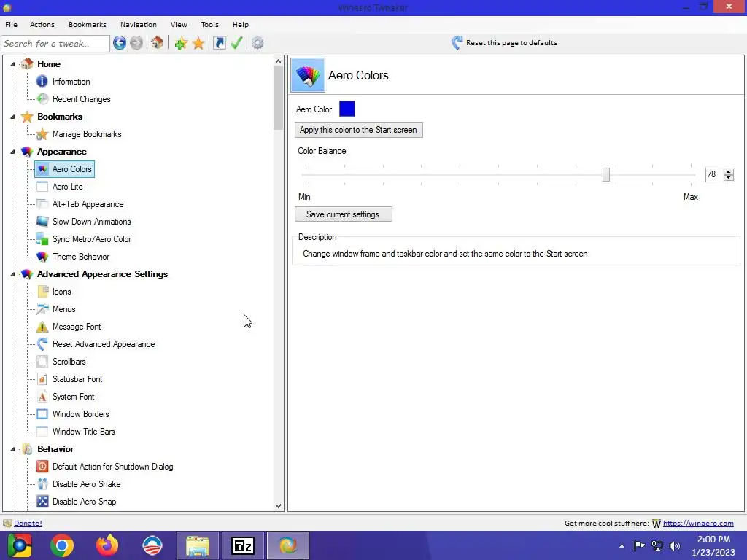Click the Color Balance slider thumb
This screenshot has height=560, width=747.
click(x=606, y=174)
